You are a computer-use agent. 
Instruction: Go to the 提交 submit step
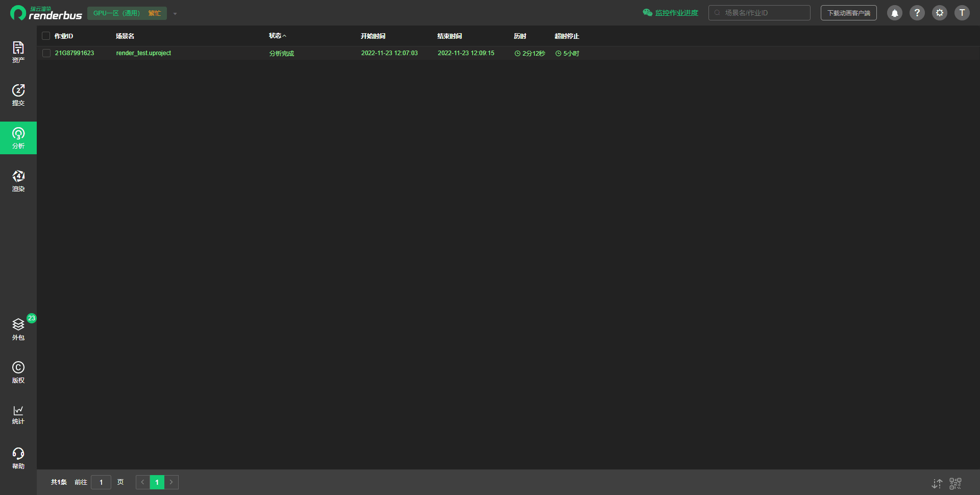coord(18,95)
